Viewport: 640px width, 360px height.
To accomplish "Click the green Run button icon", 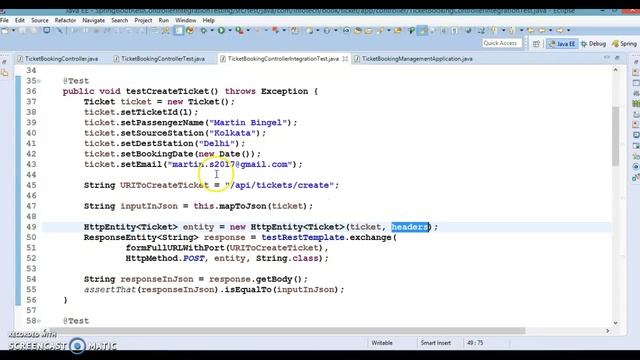I will (x=221, y=31).
